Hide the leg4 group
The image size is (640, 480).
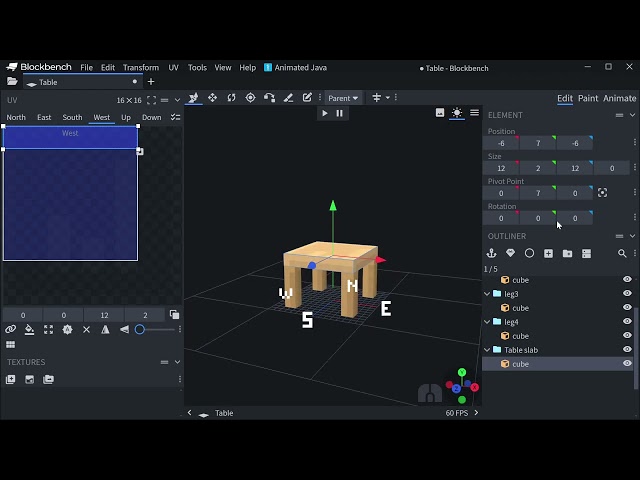tap(627, 321)
